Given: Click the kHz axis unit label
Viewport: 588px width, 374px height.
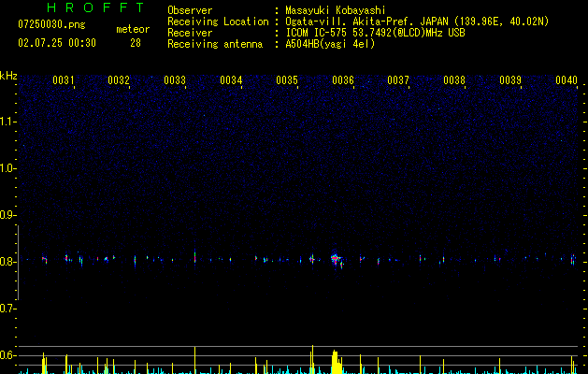Looking at the screenshot, I should tap(8, 76).
